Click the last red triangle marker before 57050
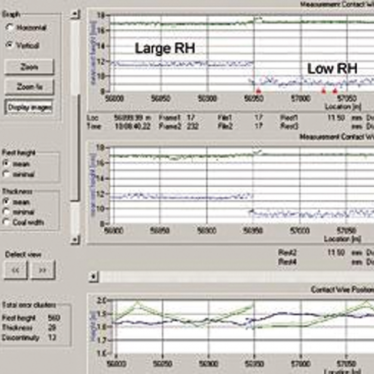 click(x=335, y=91)
